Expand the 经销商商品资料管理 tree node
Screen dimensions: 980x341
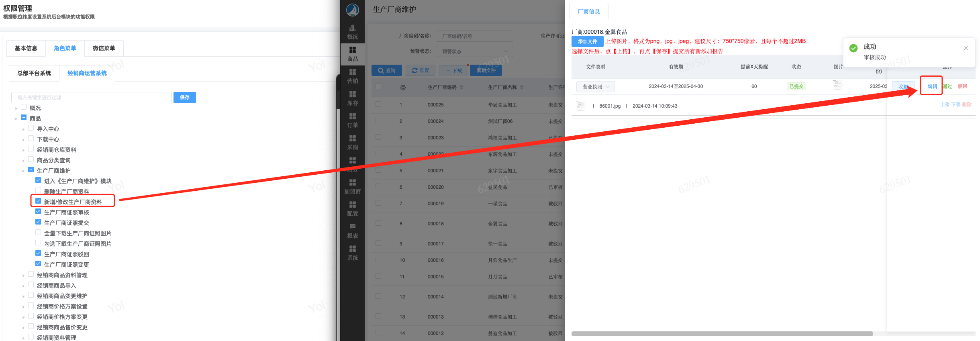(23, 276)
